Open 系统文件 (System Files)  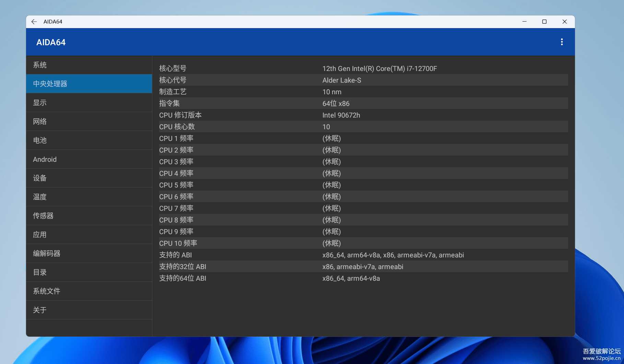tap(46, 291)
